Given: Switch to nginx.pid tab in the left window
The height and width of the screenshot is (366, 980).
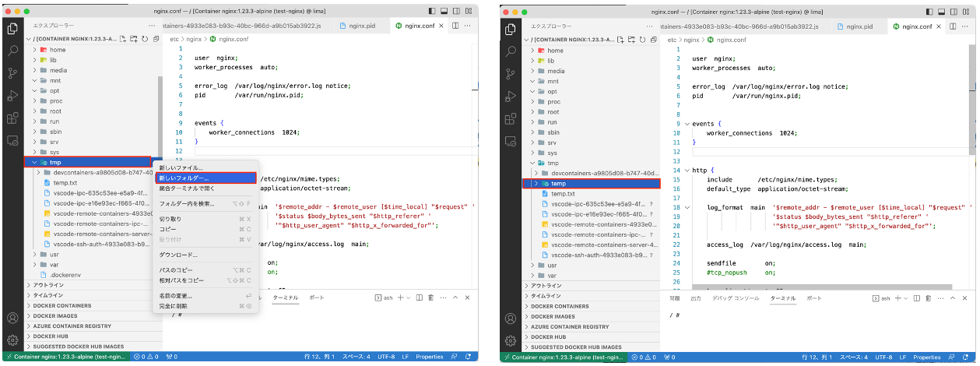Looking at the screenshot, I should [x=363, y=26].
